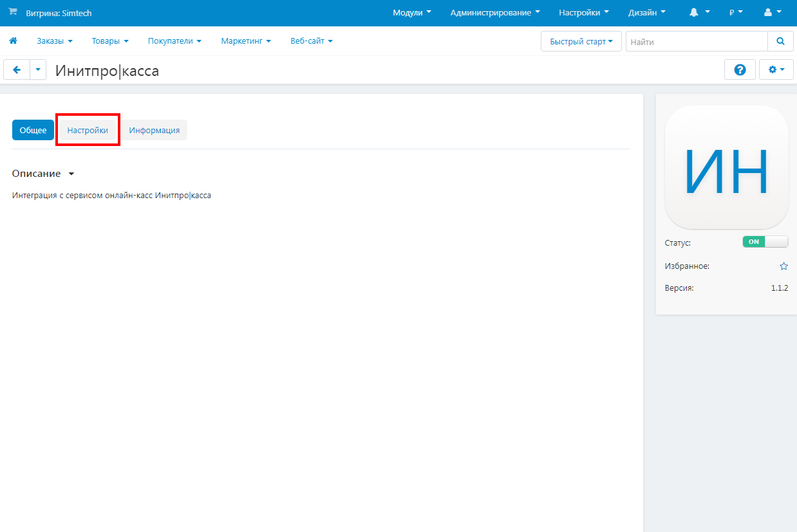The height and width of the screenshot is (532, 797).
Task: Open the dropdown arrow beside back button
Action: [x=38, y=70]
